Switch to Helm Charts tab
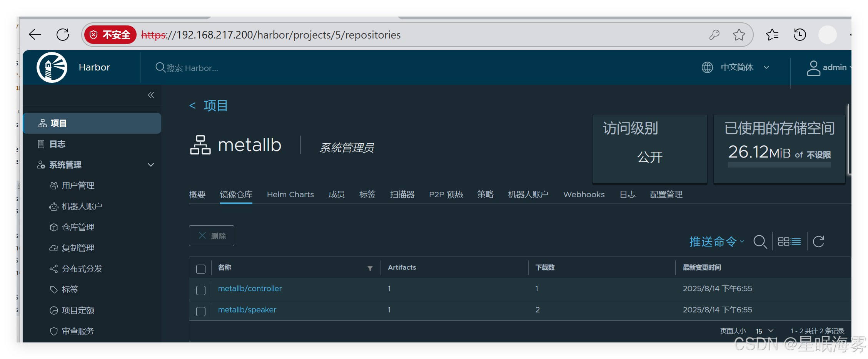The width and height of the screenshot is (868, 359). tap(290, 195)
